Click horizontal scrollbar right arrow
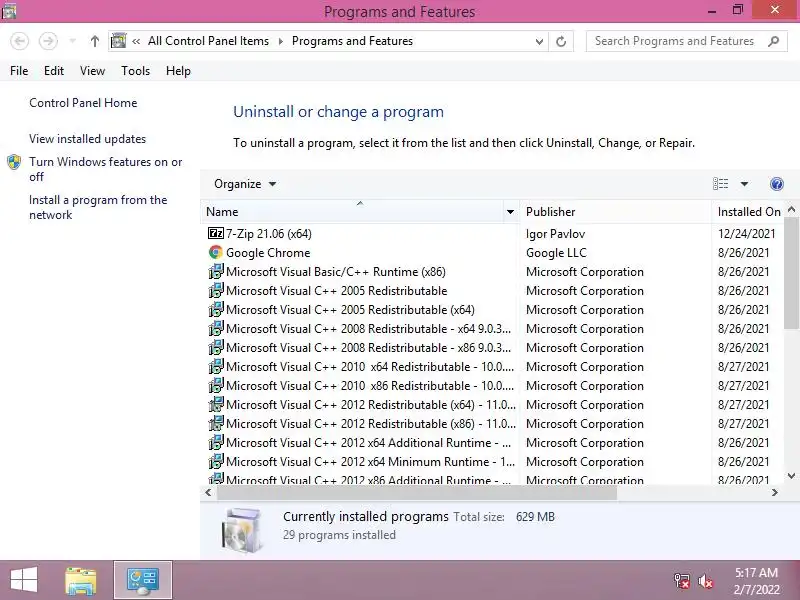The image size is (800, 600). point(774,492)
